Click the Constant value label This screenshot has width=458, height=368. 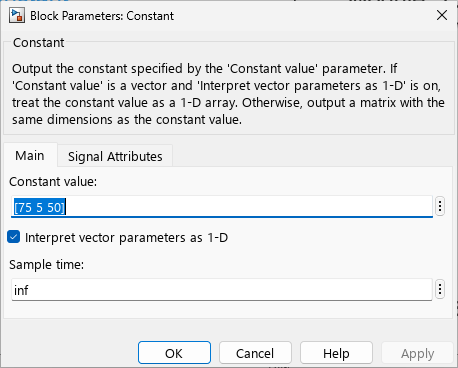click(x=53, y=182)
